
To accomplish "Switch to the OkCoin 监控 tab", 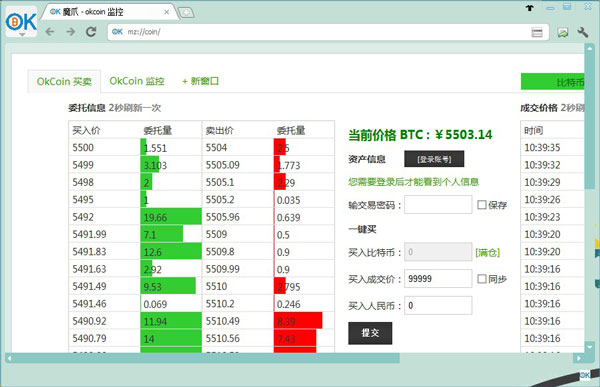I will [137, 81].
